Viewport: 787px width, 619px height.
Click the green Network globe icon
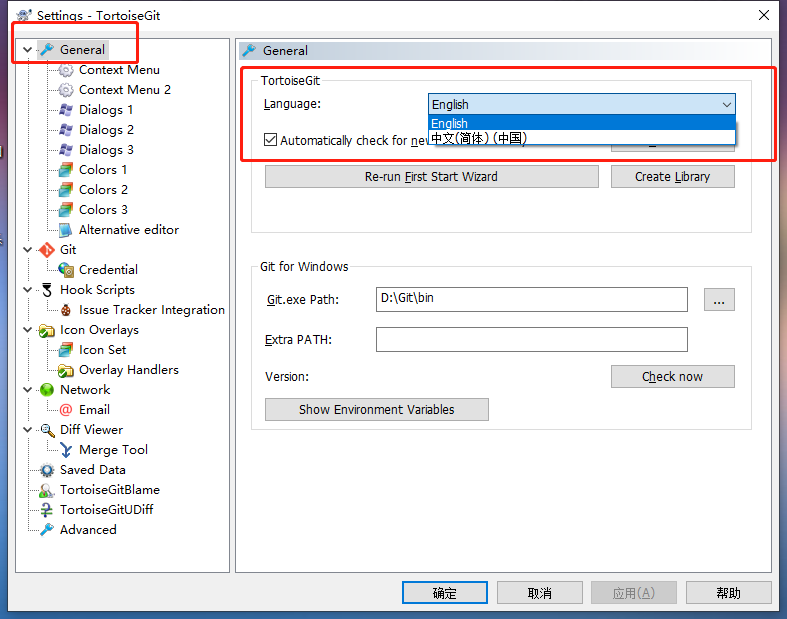[x=47, y=390]
